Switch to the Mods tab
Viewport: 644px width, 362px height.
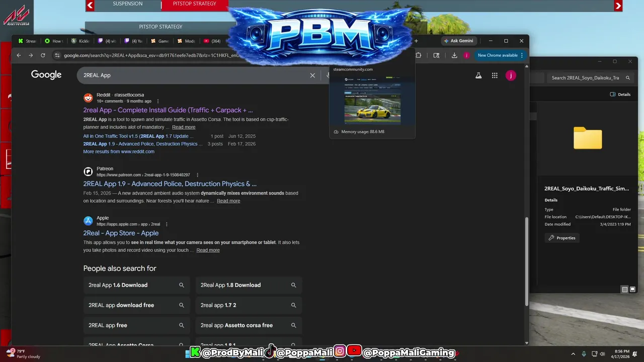(x=187, y=41)
